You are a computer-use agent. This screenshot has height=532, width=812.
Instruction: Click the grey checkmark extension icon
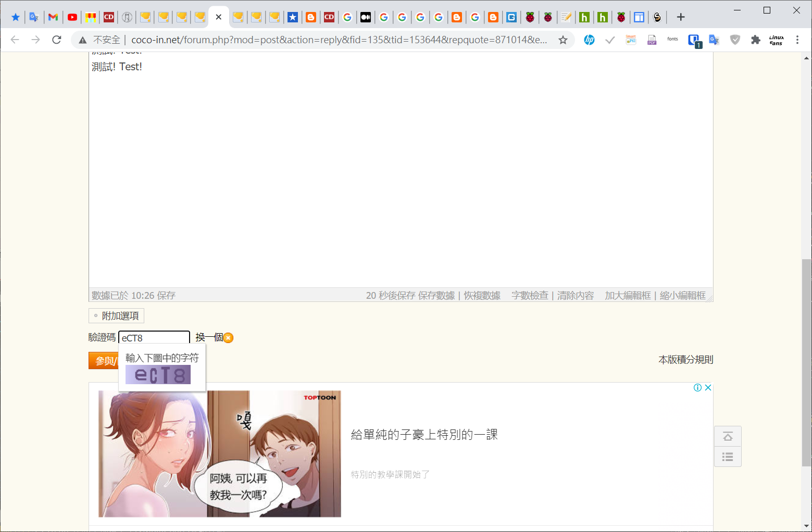point(610,40)
